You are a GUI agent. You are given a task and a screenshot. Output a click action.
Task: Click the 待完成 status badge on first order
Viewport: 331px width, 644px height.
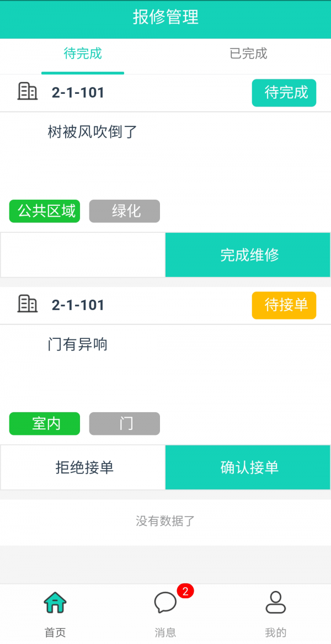pyautogui.click(x=284, y=93)
